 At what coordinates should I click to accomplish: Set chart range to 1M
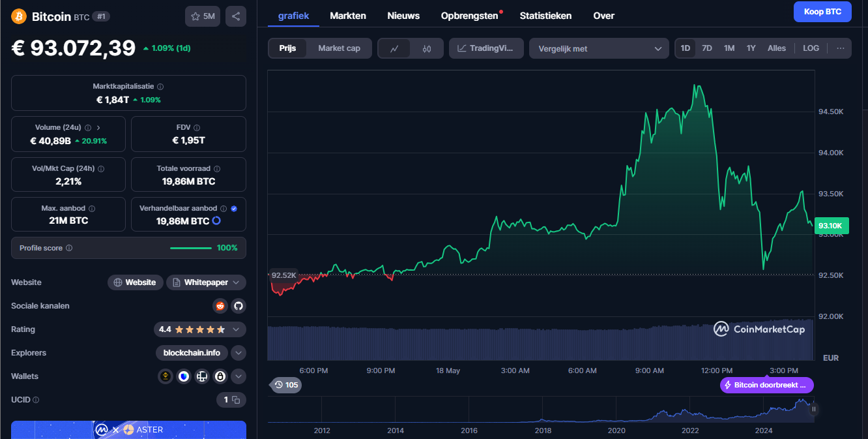(729, 48)
